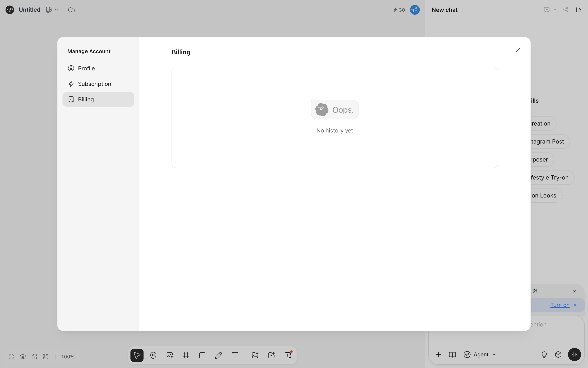Open the blue user avatar menu
This screenshot has width=588, height=368.
click(414, 10)
